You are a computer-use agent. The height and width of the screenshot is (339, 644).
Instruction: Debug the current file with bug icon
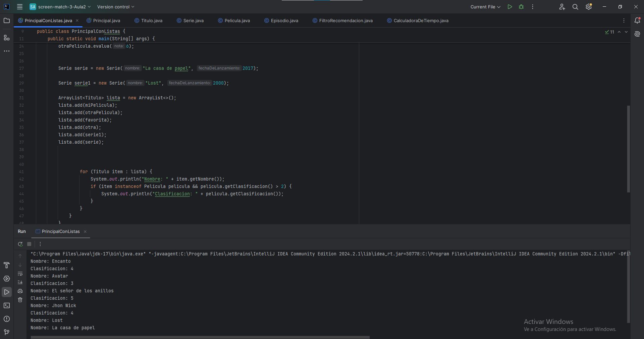pyautogui.click(x=521, y=7)
